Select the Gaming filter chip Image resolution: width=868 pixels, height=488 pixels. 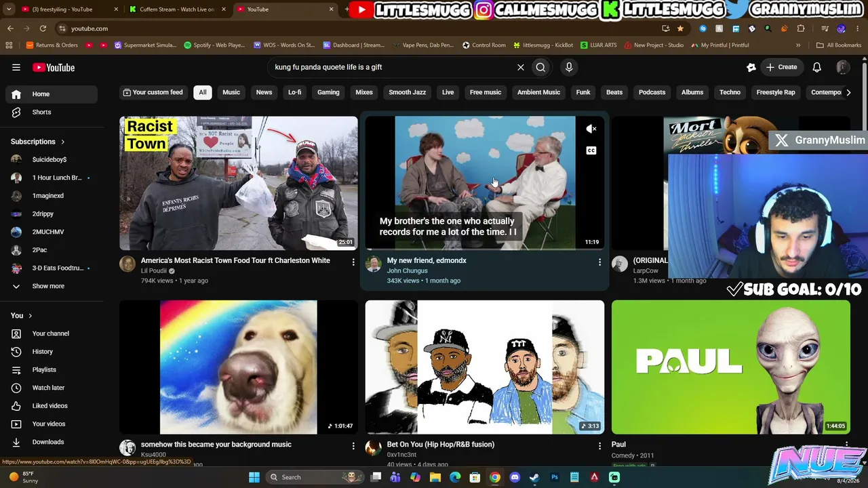(x=328, y=92)
